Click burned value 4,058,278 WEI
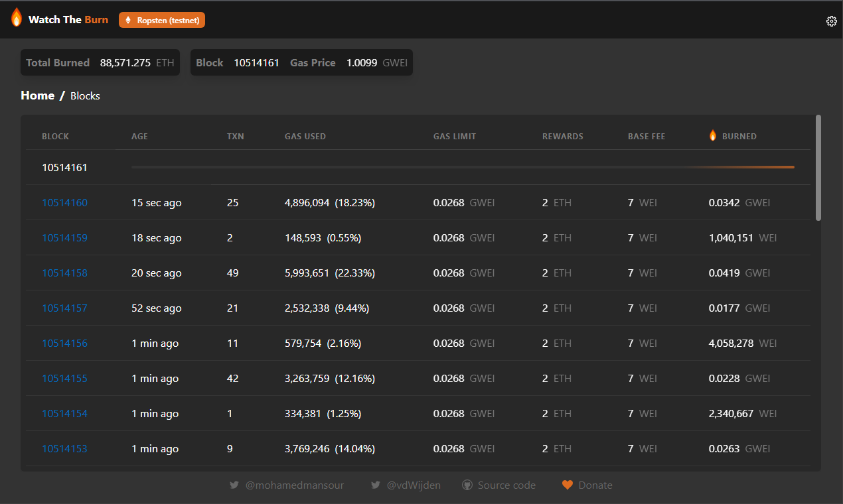843x504 pixels. point(743,344)
